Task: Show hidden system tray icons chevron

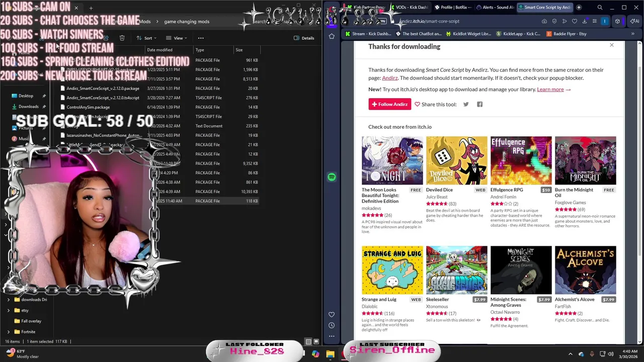Action: click(570, 354)
